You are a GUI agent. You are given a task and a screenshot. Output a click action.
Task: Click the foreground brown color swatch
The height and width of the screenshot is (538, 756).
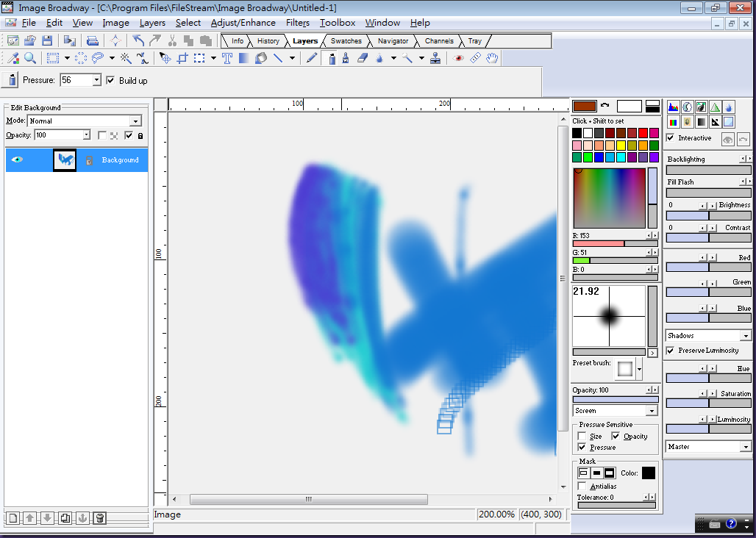[x=585, y=106]
